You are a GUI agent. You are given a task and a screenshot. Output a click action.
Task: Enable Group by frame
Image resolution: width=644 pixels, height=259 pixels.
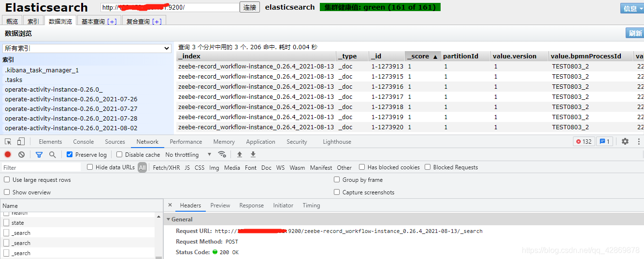[337, 179]
